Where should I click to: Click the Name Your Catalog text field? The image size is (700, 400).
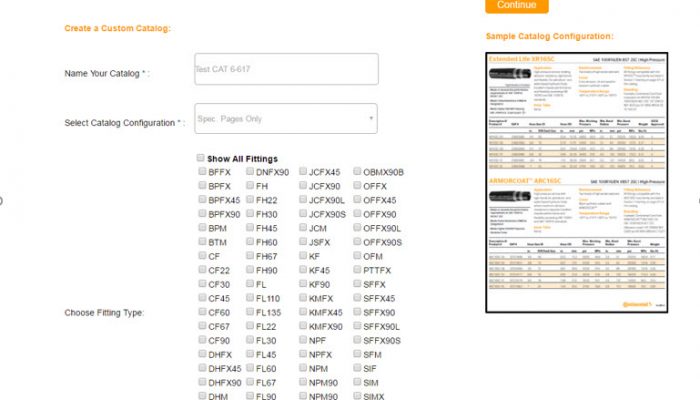point(284,71)
